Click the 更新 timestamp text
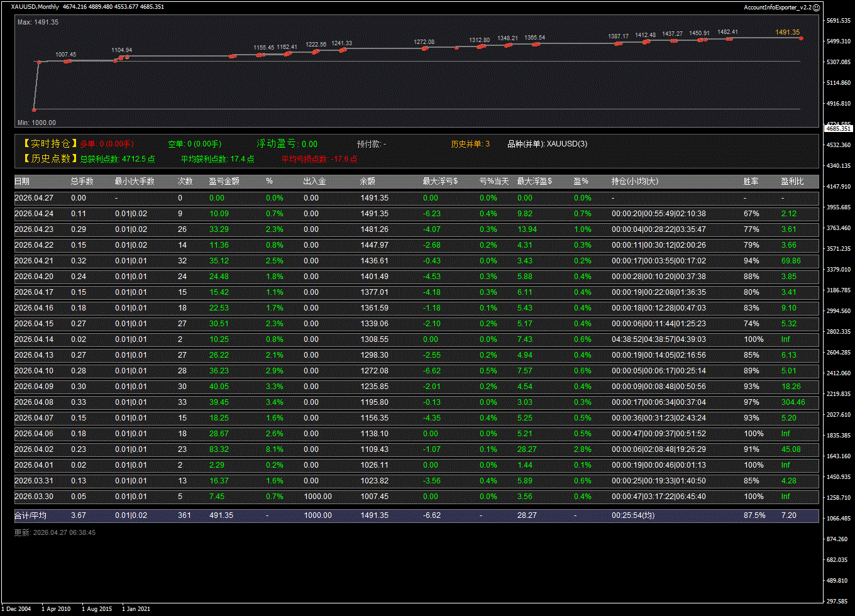This screenshot has height=616, width=855. pos(55,532)
